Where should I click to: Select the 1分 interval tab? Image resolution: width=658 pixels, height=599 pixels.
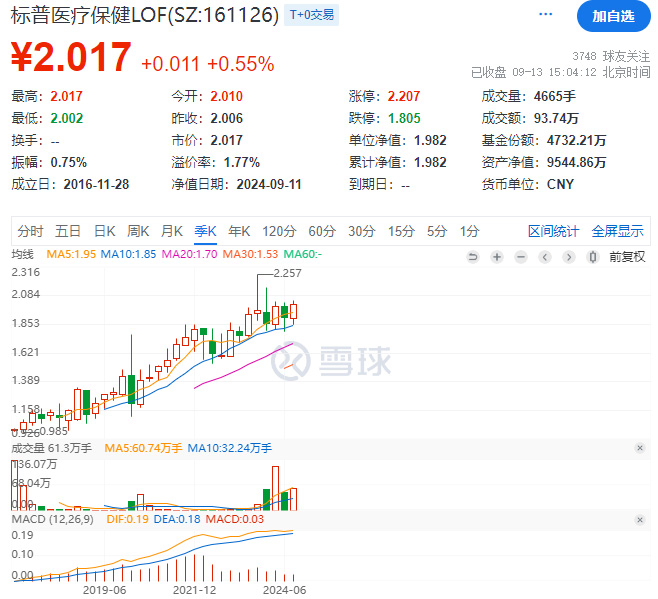(x=469, y=231)
